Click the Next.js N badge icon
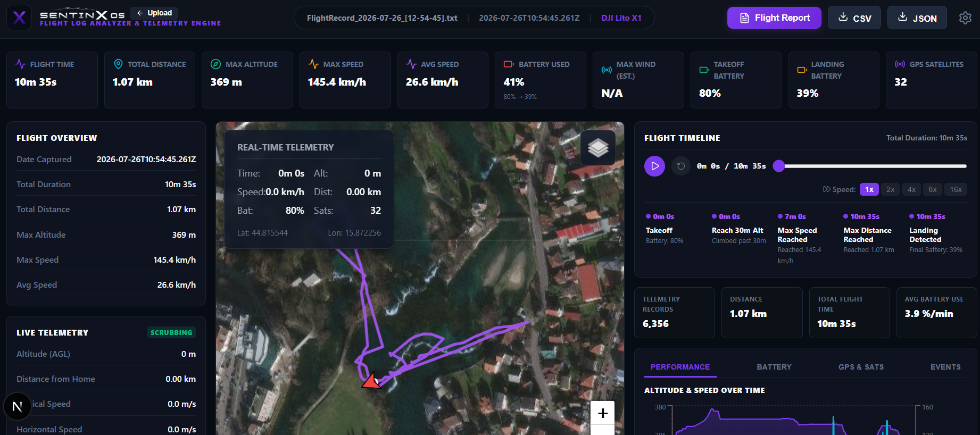The height and width of the screenshot is (435, 980). (18, 407)
